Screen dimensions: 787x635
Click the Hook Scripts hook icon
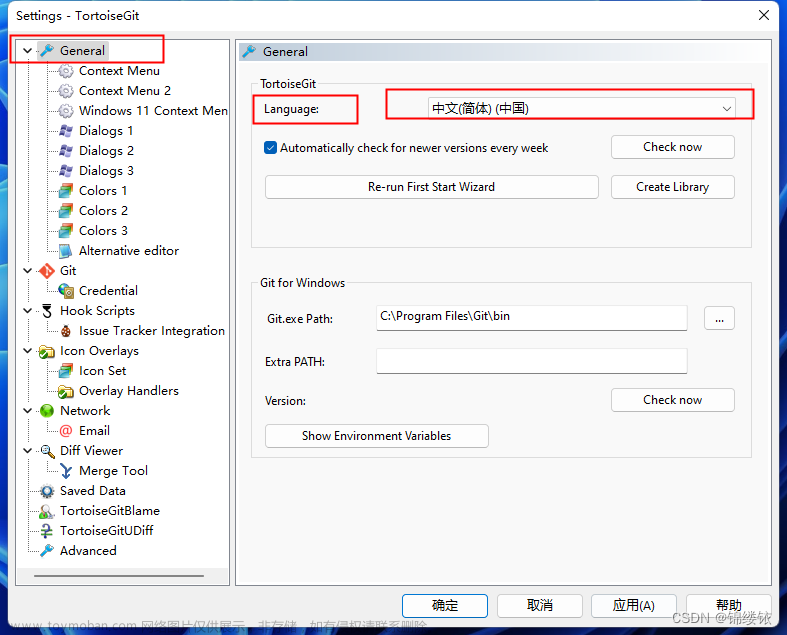(47, 311)
